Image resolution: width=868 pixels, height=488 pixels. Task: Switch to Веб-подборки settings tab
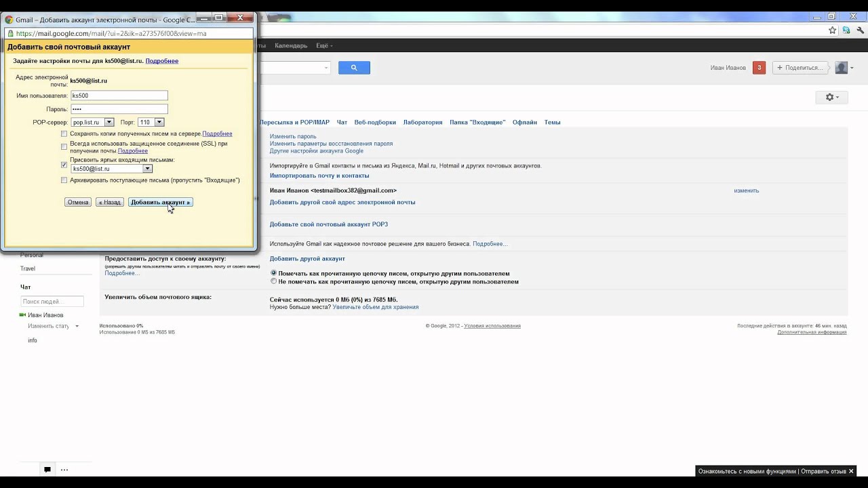coord(375,123)
